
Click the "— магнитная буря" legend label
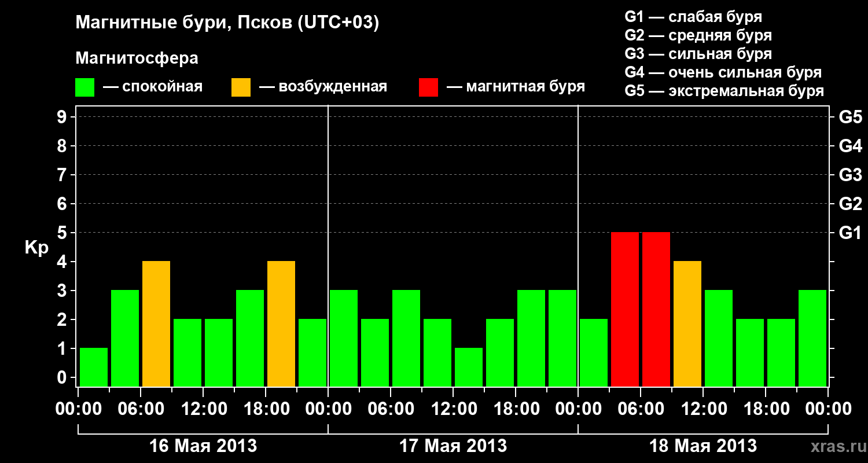tap(516, 87)
